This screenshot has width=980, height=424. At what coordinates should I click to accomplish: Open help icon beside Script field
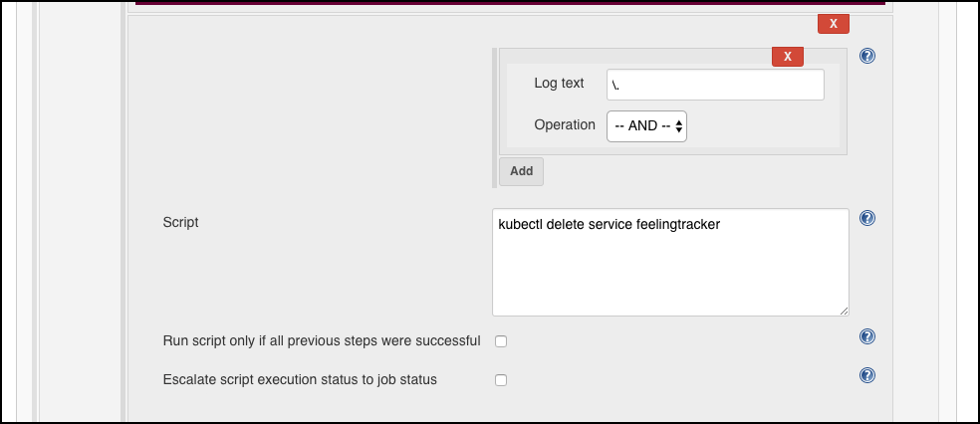click(866, 218)
